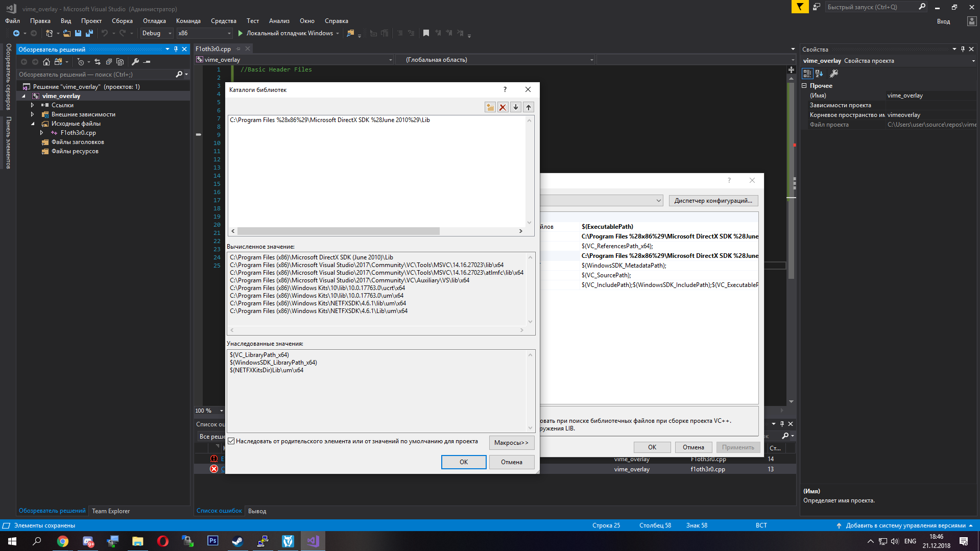Open Steam from the taskbar
This screenshot has height=551, width=980.
tap(237, 541)
